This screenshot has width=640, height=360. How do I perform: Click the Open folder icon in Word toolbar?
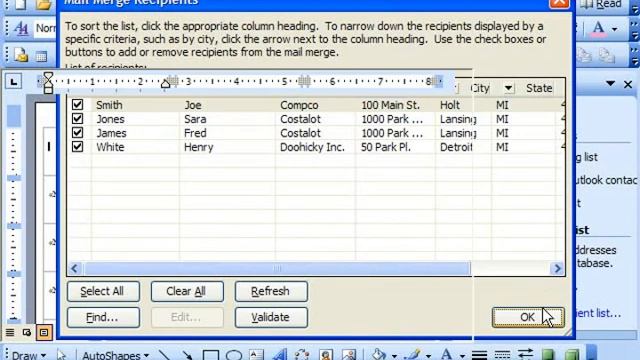pos(43,4)
